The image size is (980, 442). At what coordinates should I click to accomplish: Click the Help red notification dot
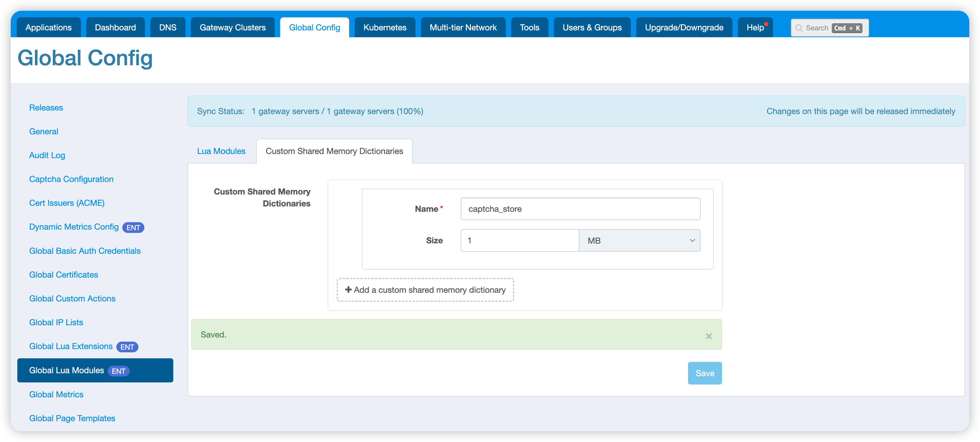766,24
